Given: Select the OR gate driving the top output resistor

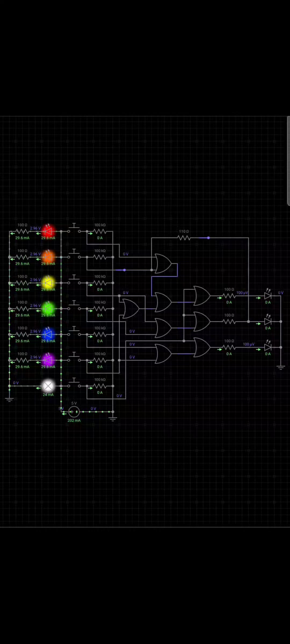Looking at the screenshot, I should pos(201,296).
